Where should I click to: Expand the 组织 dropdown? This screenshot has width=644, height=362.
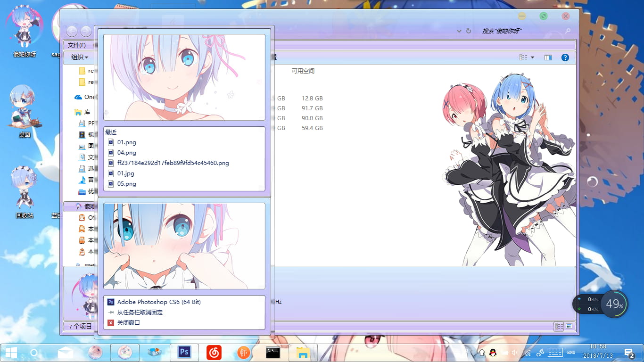[80, 58]
